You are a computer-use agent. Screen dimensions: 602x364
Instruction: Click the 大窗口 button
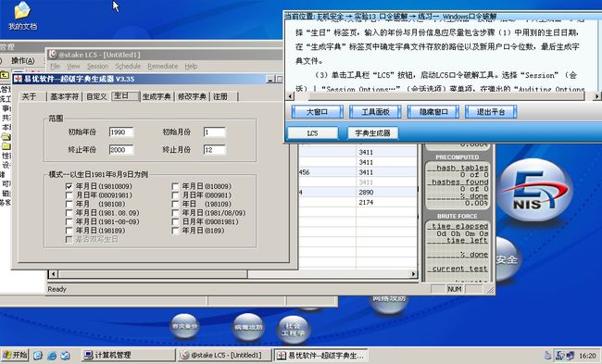[x=317, y=112]
